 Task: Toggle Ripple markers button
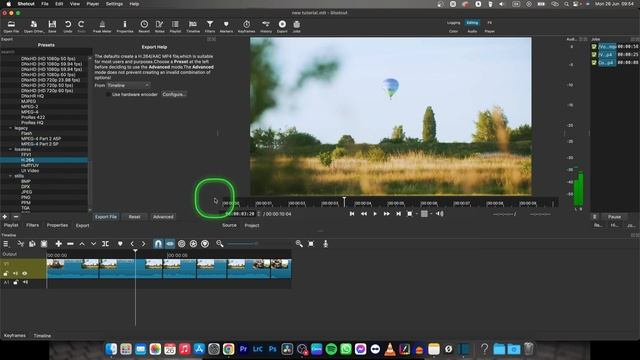click(x=205, y=244)
